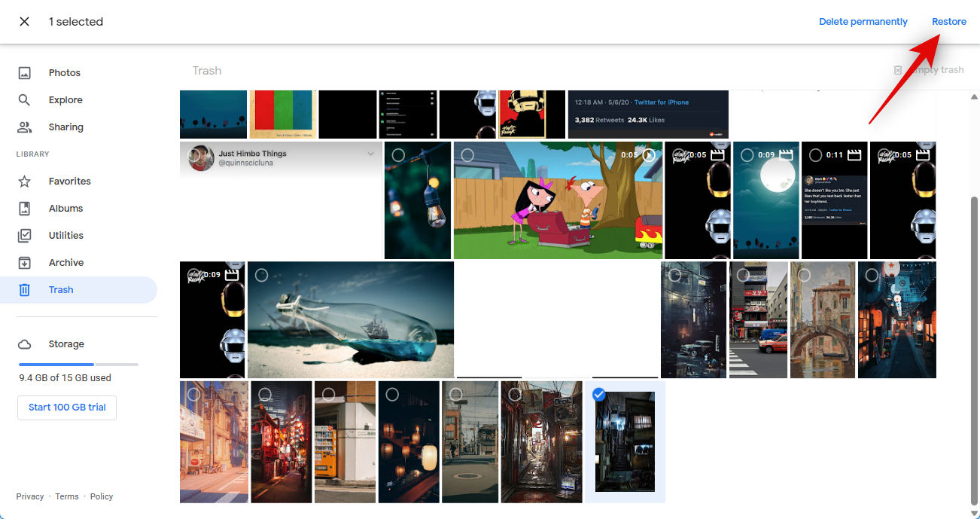Open the Policy link
The image size is (980, 519).
pos(102,496)
